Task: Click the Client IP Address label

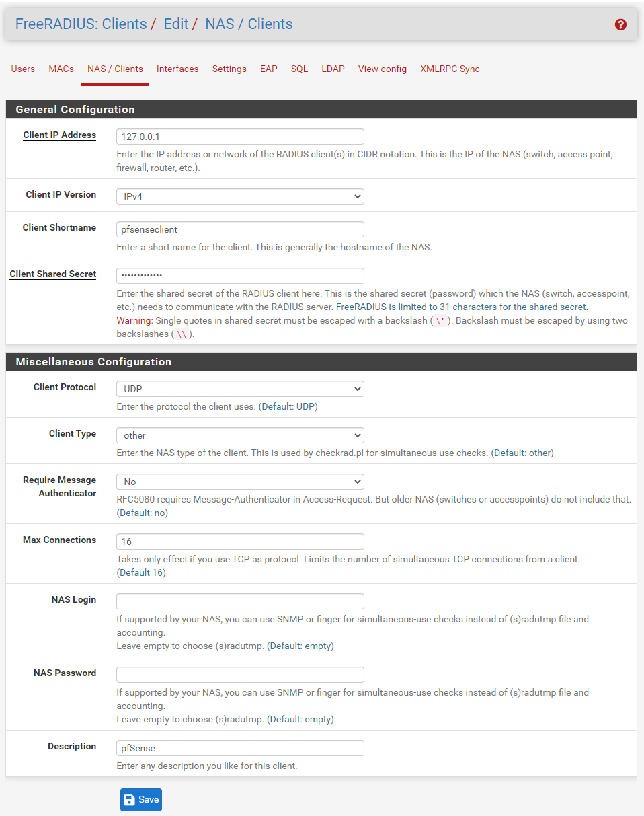Action: tap(59, 135)
